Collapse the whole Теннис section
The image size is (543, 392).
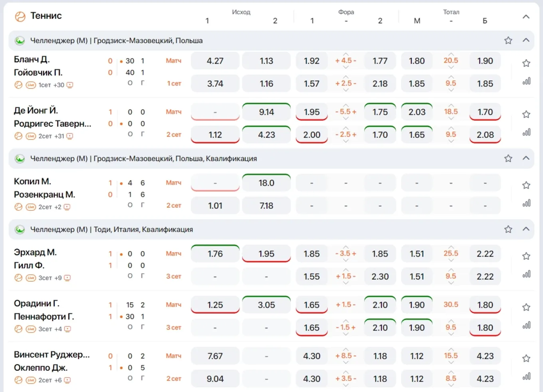526,16
